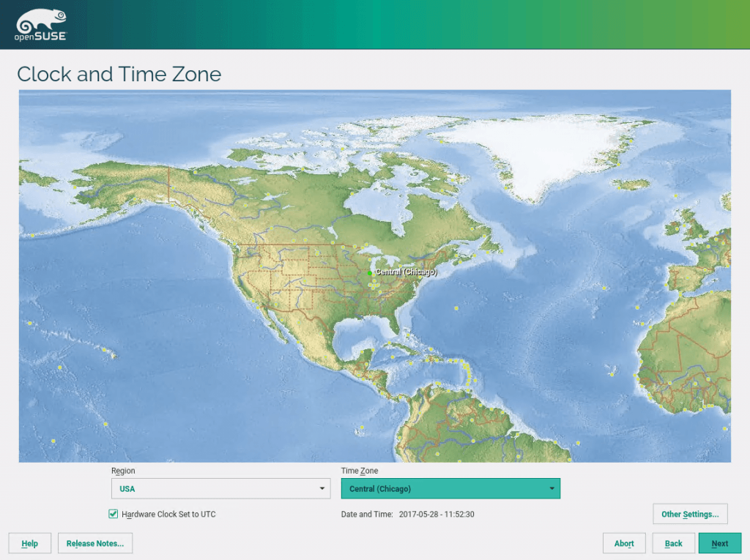Image resolution: width=750 pixels, height=560 pixels.
Task: Click the Clock and Time Zone heading
Action: pyautogui.click(x=119, y=74)
